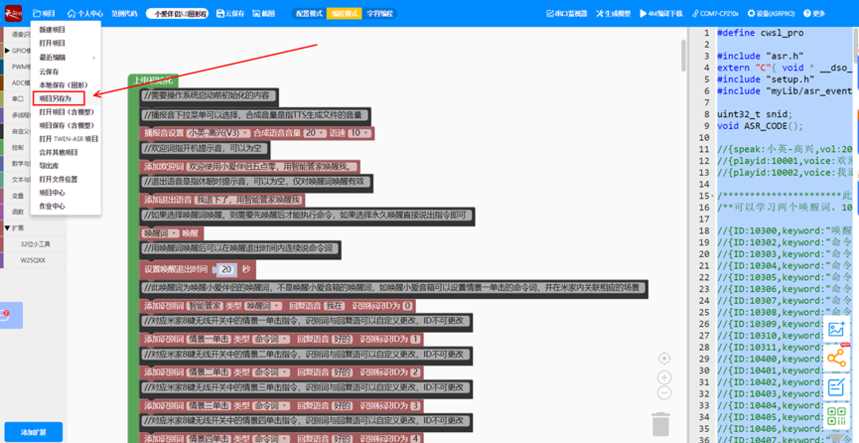Image resolution: width=859 pixels, height=443 pixels.
Task: Click 生成模型 generate model tool
Action: (x=614, y=14)
